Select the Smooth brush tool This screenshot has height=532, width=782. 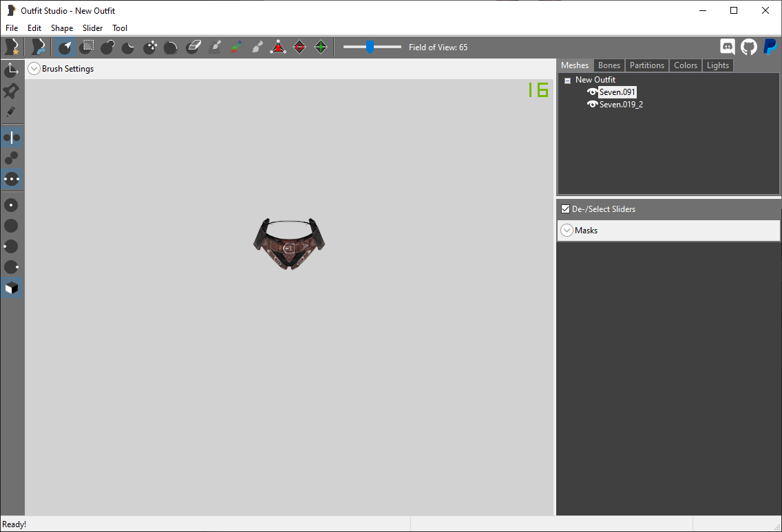click(171, 47)
